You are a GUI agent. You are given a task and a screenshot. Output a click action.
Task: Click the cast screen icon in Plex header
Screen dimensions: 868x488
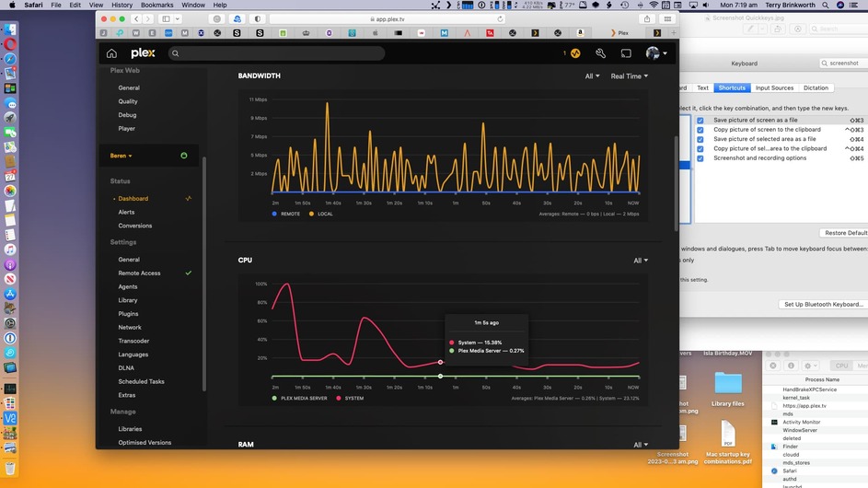click(626, 53)
